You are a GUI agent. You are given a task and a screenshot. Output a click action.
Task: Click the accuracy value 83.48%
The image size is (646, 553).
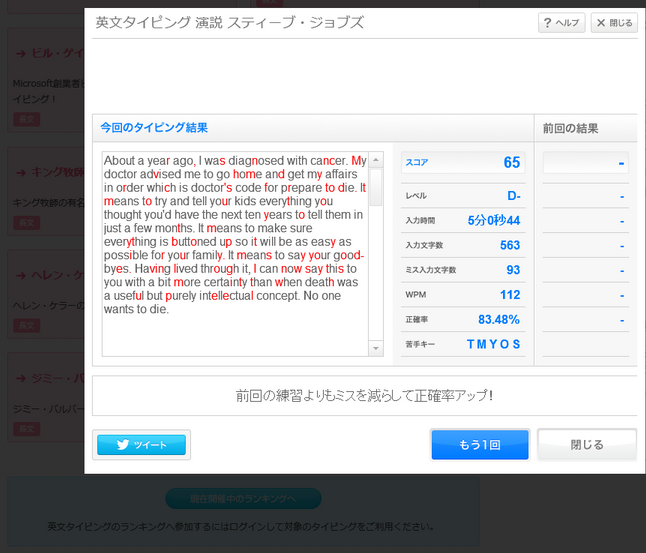click(499, 319)
